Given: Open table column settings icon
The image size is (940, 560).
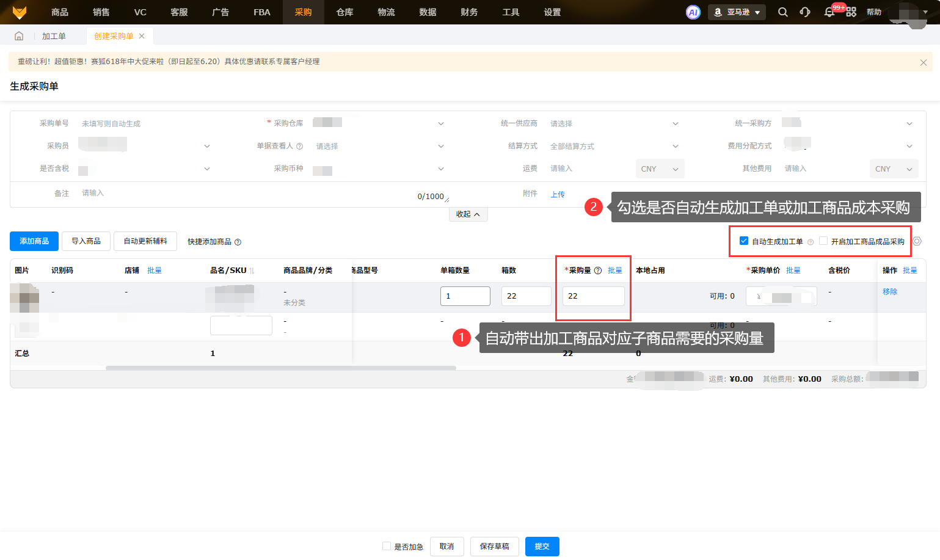Looking at the screenshot, I should (917, 241).
